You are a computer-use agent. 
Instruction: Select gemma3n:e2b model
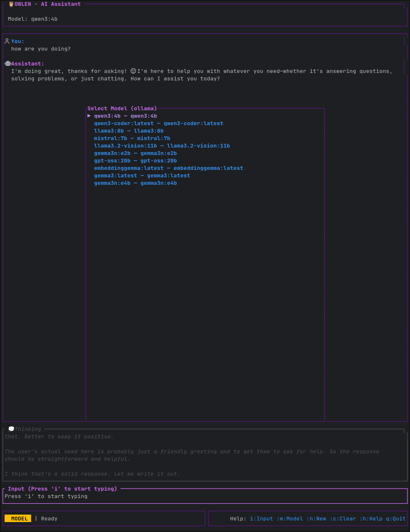click(x=135, y=153)
